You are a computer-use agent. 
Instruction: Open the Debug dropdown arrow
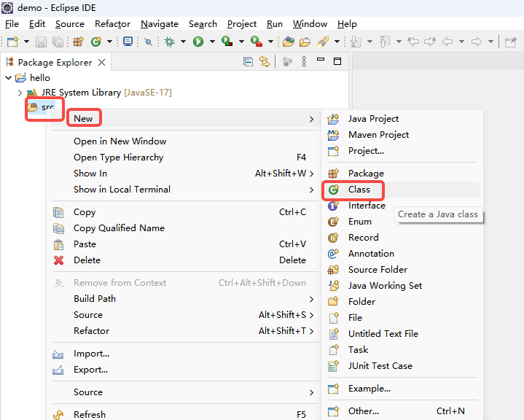pos(183,42)
